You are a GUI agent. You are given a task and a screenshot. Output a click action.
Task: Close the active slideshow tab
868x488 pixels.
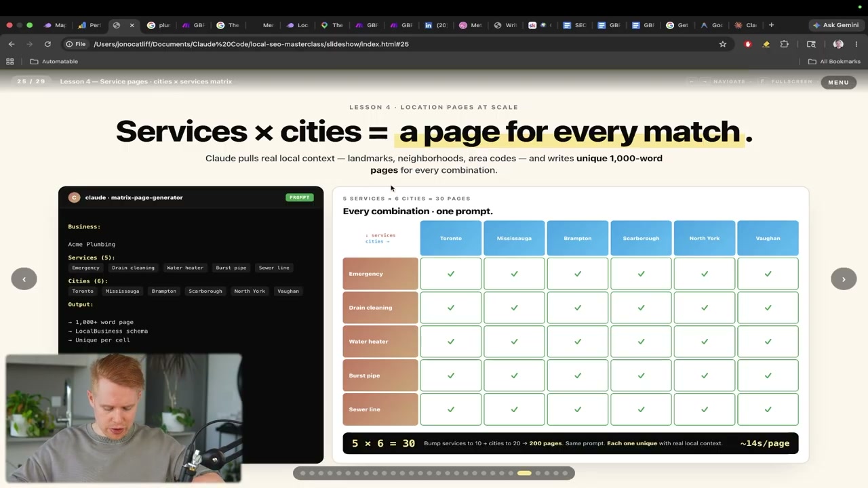click(x=132, y=25)
